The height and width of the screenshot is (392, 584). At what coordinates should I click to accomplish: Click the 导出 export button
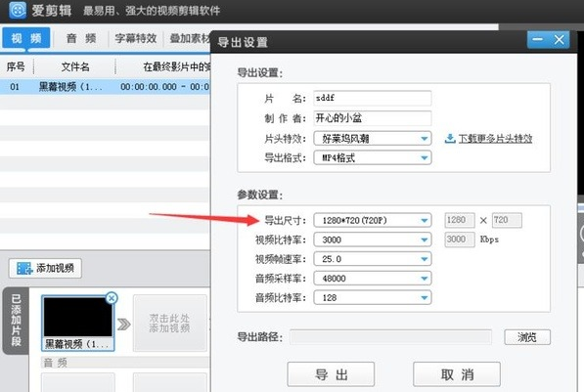pyautogui.click(x=331, y=374)
